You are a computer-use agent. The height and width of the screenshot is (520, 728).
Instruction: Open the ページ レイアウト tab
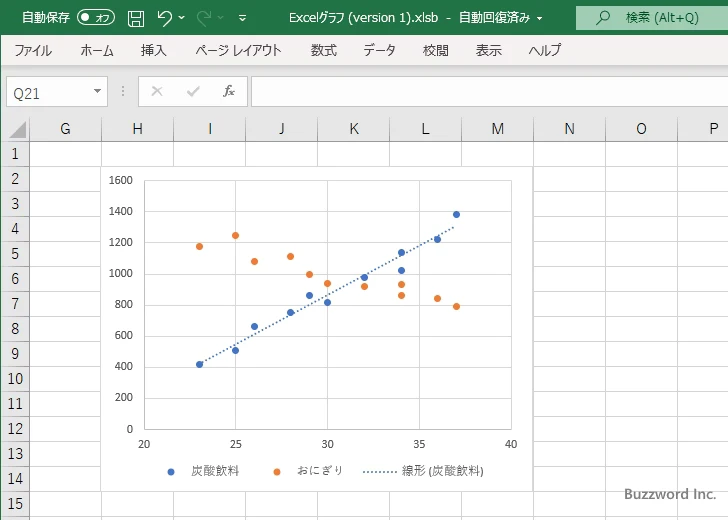(238, 50)
